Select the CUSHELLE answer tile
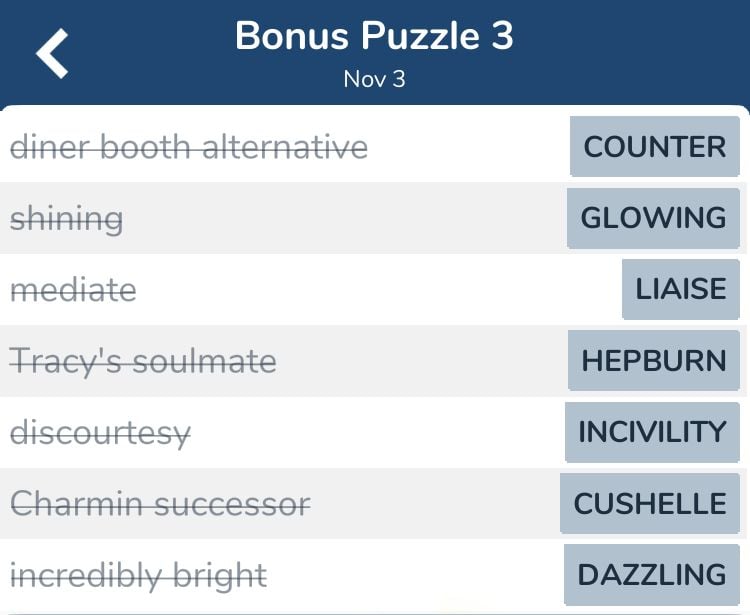The height and width of the screenshot is (615, 750). pyautogui.click(x=650, y=503)
